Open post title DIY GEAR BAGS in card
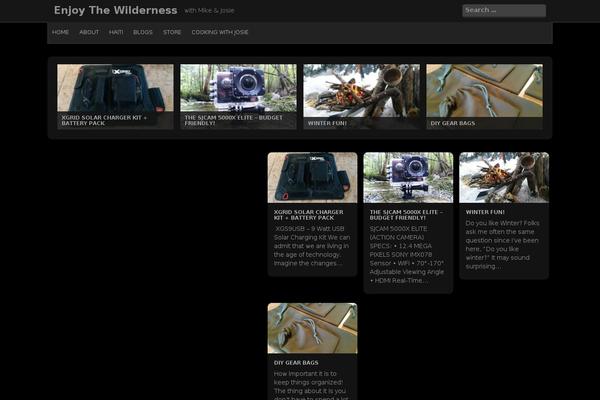600x400 pixels. point(296,363)
